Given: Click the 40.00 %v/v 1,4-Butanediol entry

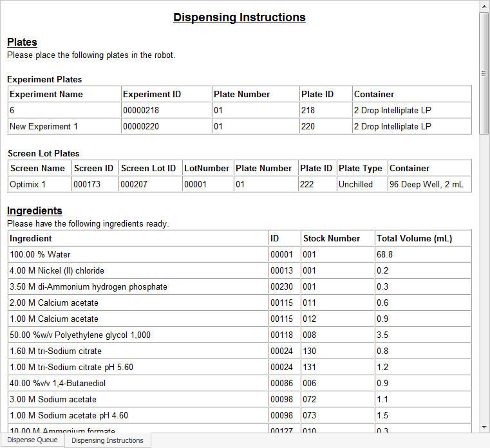Looking at the screenshot, I should click(57, 384).
